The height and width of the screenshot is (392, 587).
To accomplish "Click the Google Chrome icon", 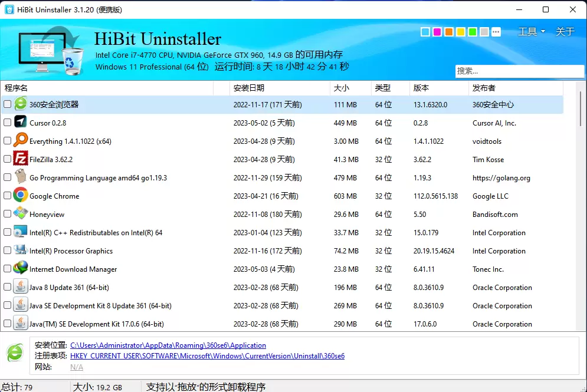I will [x=21, y=195].
